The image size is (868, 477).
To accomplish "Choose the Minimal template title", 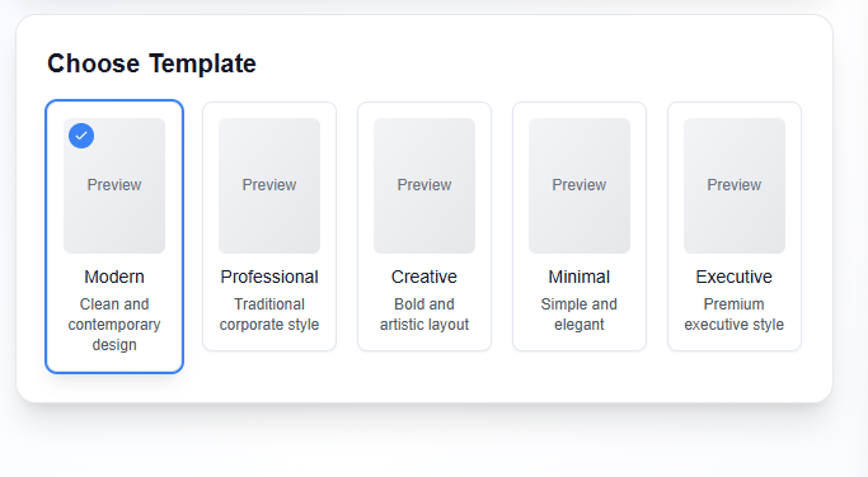I will pos(579,277).
